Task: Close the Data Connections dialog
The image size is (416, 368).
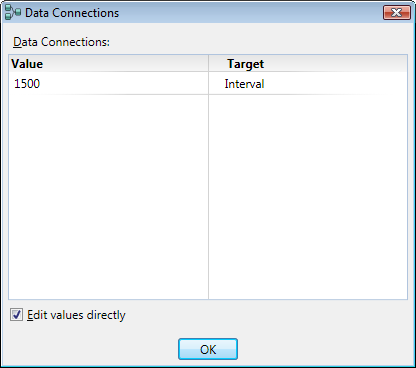Action: point(397,13)
